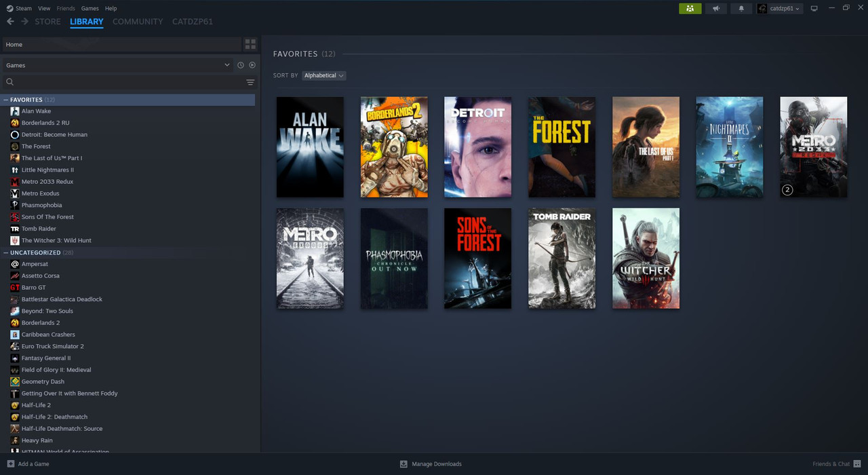Screen dimensions: 868x475
Task: Open the Friends & Chat grid icon
Action: [x=857, y=463]
